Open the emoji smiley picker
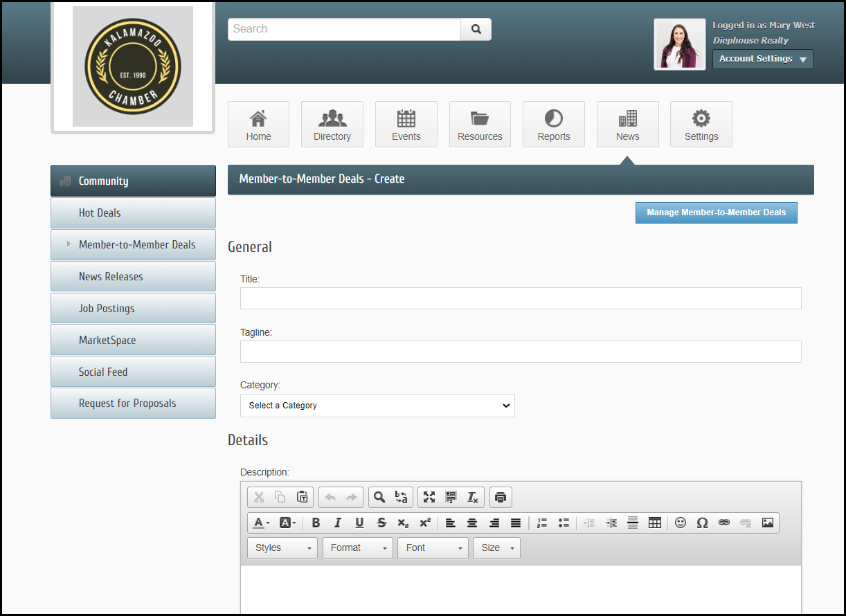This screenshot has height=616, width=846. point(681,523)
